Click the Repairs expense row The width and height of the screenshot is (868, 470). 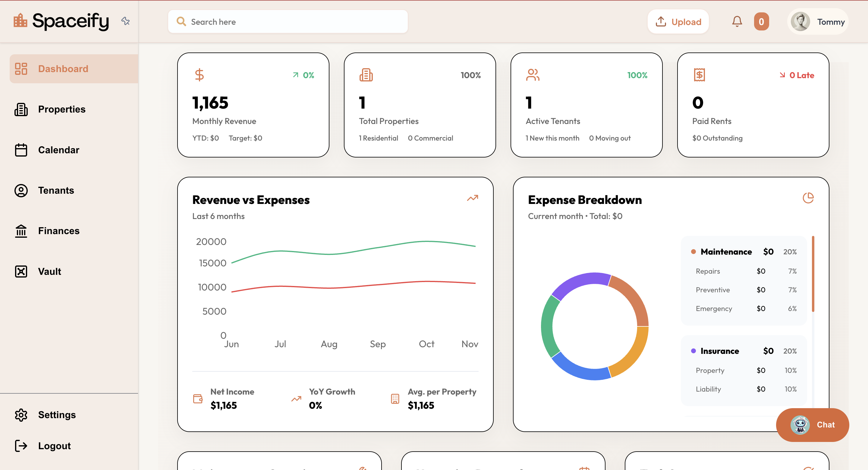coord(746,271)
